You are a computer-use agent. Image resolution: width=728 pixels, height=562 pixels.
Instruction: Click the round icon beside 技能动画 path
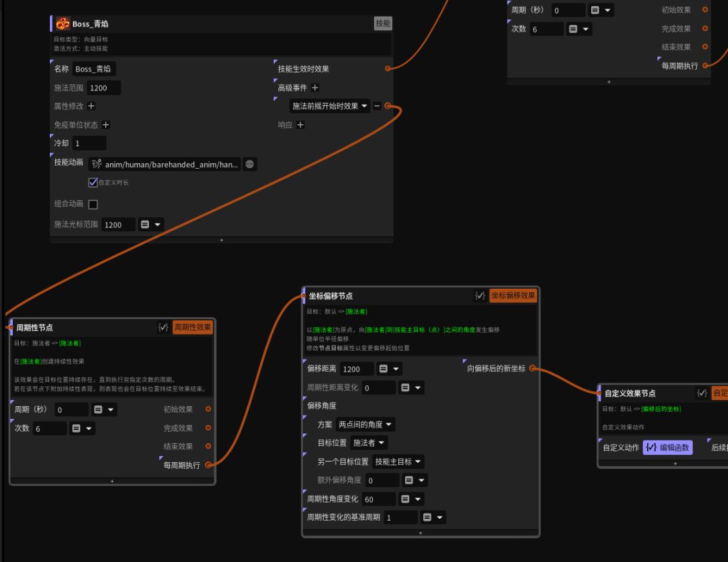pos(249,164)
